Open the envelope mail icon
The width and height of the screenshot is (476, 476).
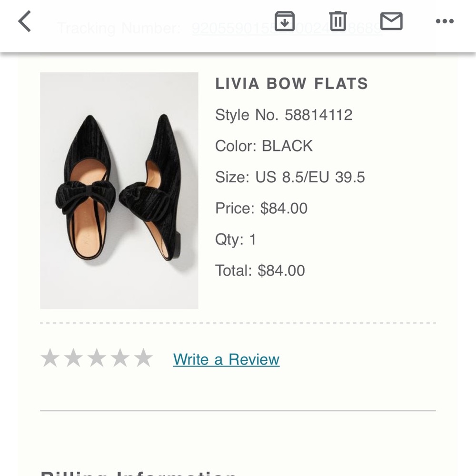tap(391, 21)
